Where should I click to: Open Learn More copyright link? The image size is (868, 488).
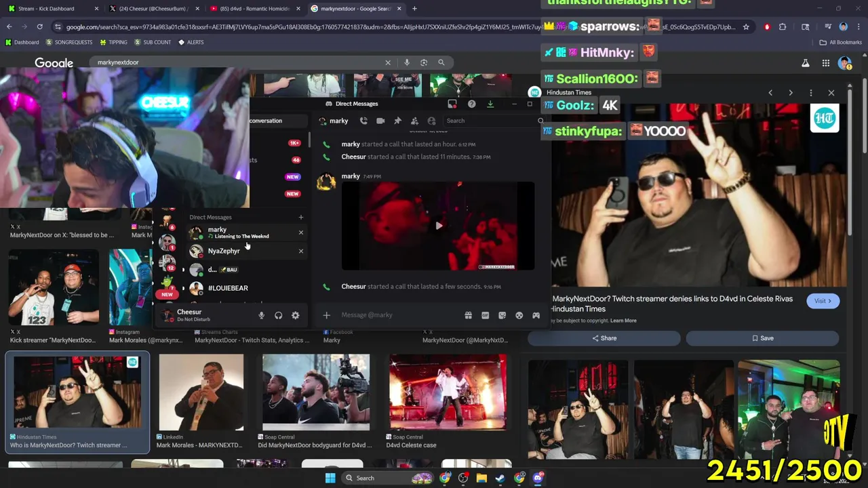623,321
